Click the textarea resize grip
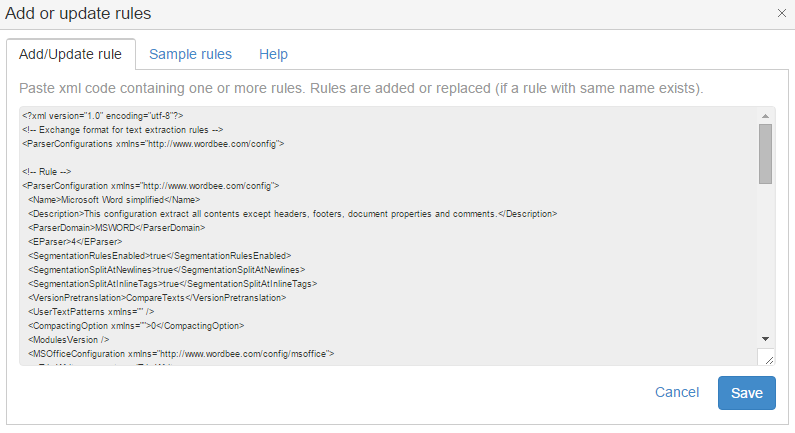The width and height of the screenshot is (795, 433). [x=766, y=358]
